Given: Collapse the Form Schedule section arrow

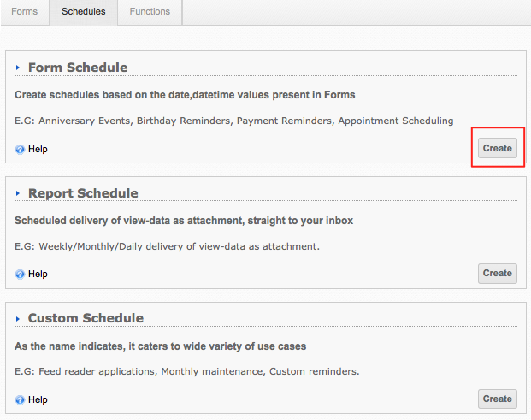Looking at the screenshot, I should [x=18, y=68].
